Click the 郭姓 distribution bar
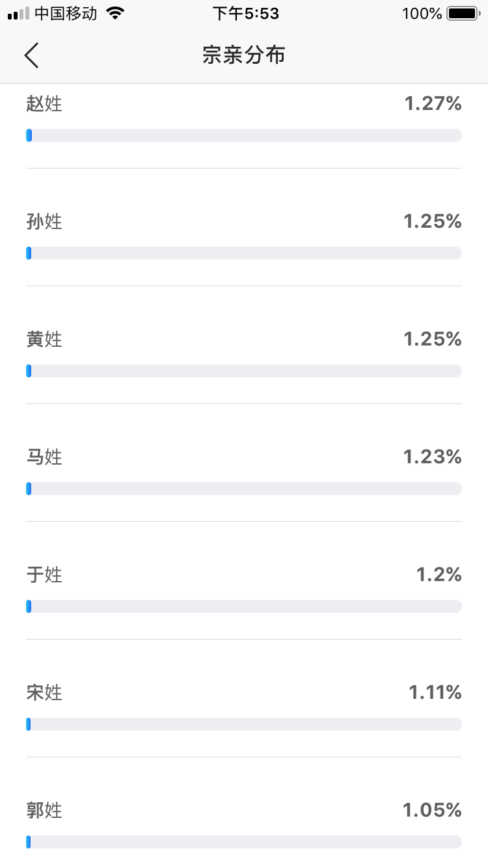The image size is (488, 868). pos(244,842)
